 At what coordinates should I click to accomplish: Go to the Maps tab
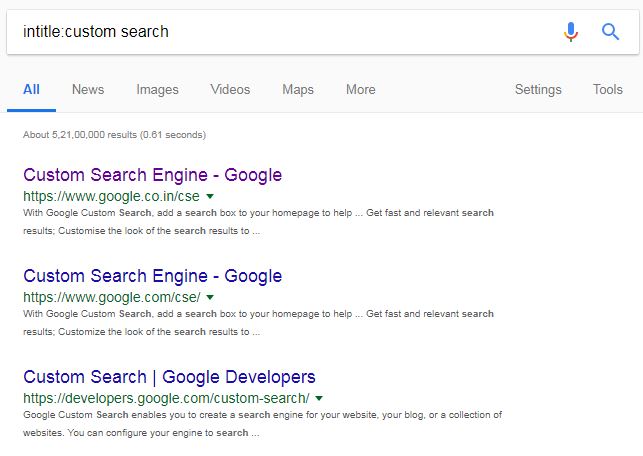point(298,90)
